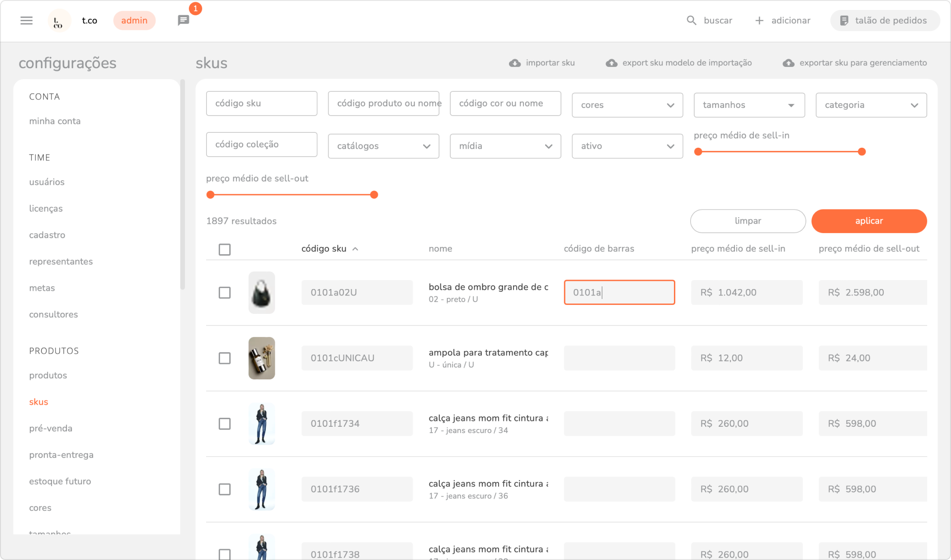
Task: Tick checkbox for ampola para tratamento row
Action: [225, 358]
